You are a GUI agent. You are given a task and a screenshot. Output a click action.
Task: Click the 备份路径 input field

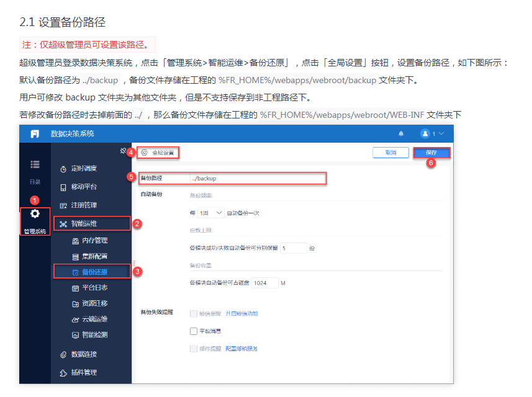(258, 178)
